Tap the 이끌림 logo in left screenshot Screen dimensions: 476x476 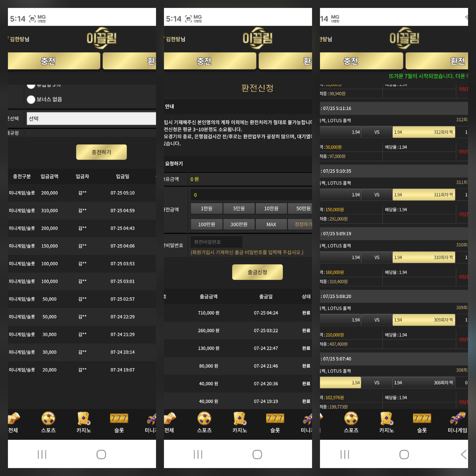[101, 38]
